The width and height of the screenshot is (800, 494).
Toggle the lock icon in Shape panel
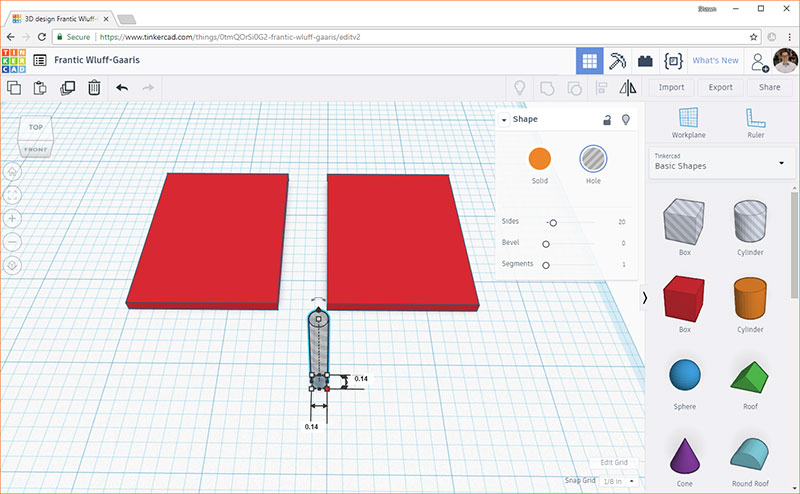606,120
